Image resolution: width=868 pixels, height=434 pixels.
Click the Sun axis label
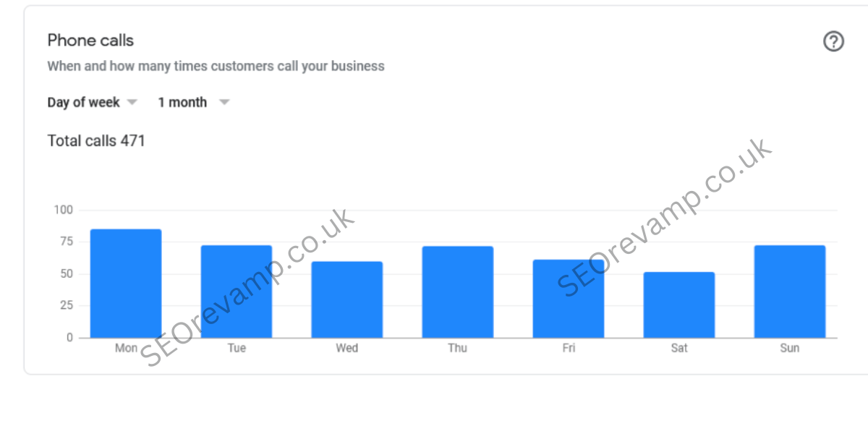pyautogui.click(x=790, y=348)
